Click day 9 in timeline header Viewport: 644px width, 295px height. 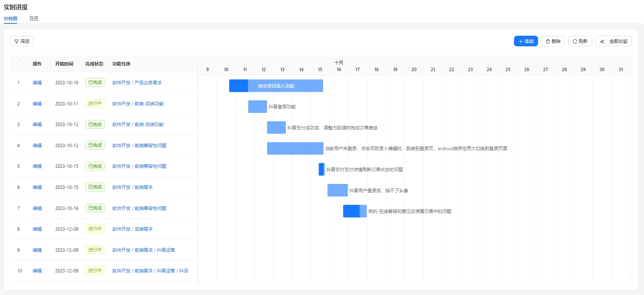(207, 70)
